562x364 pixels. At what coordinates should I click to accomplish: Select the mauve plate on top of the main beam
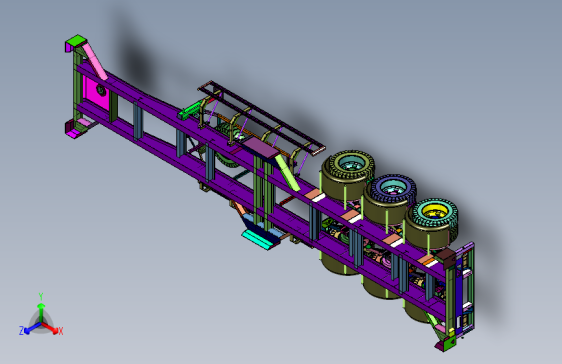point(260,147)
